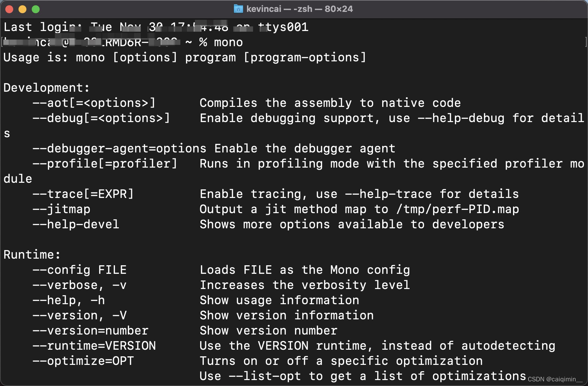Click 'Compiles the assembly to native code' description
Screen dimensions: 588x386
pos(330,103)
